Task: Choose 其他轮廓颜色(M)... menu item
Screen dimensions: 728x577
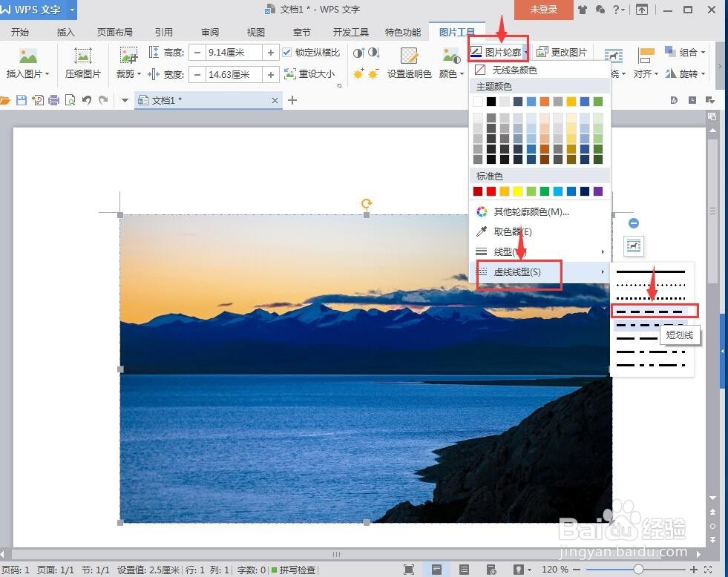Action: (x=540, y=212)
